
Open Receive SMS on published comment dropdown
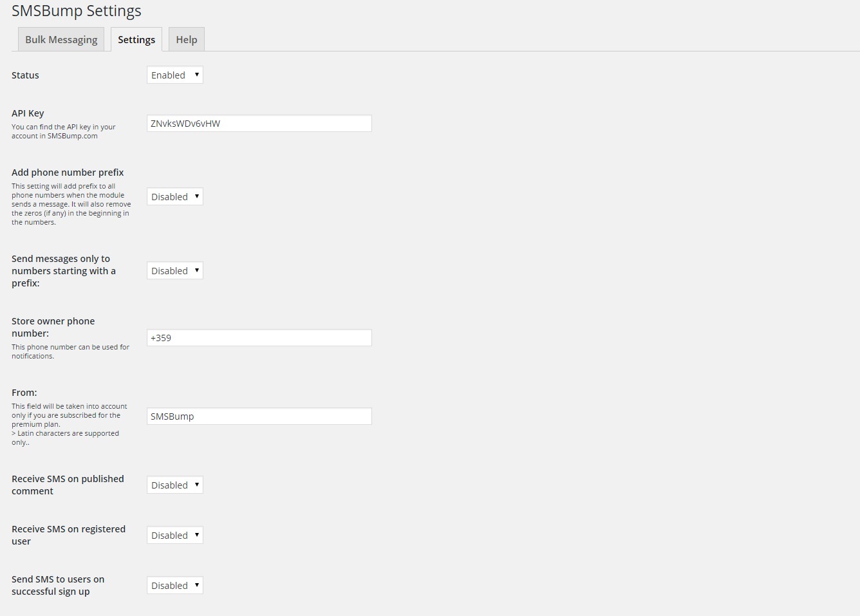coord(175,485)
